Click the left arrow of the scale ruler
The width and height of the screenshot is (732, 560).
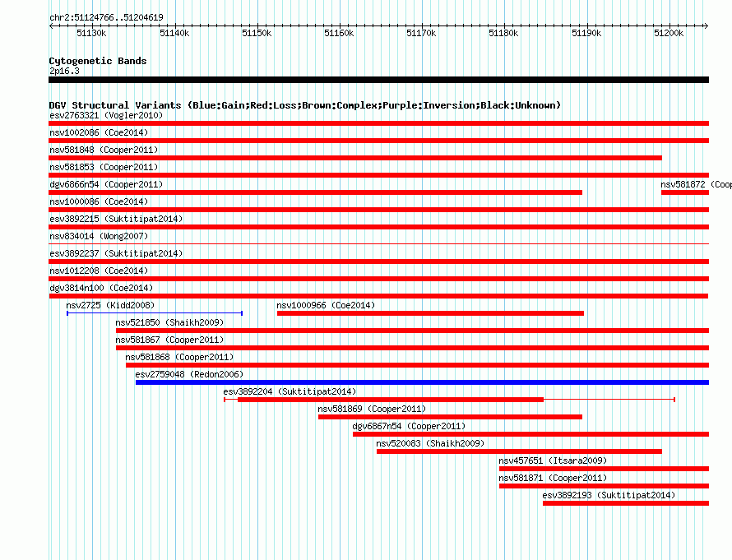pyautogui.click(x=51, y=26)
